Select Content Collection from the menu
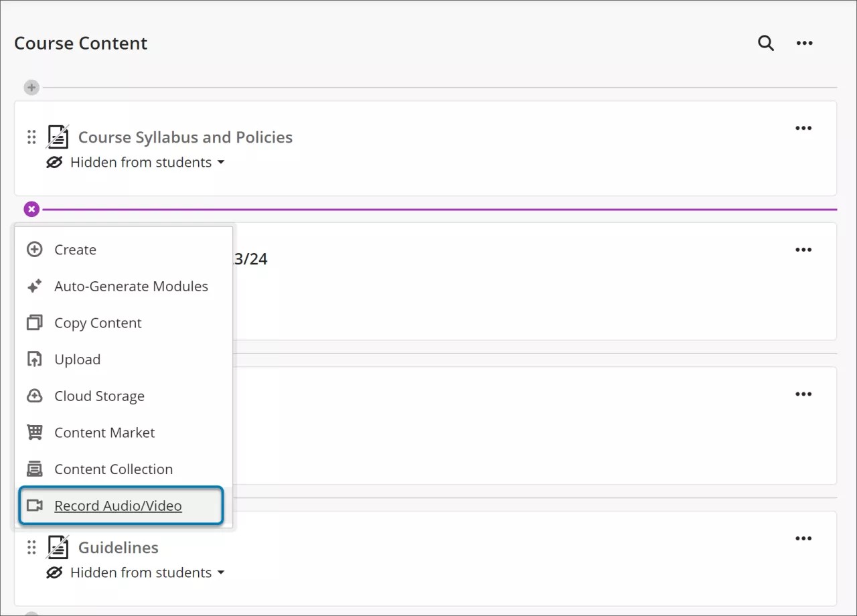The image size is (857, 616). click(113, 469)
